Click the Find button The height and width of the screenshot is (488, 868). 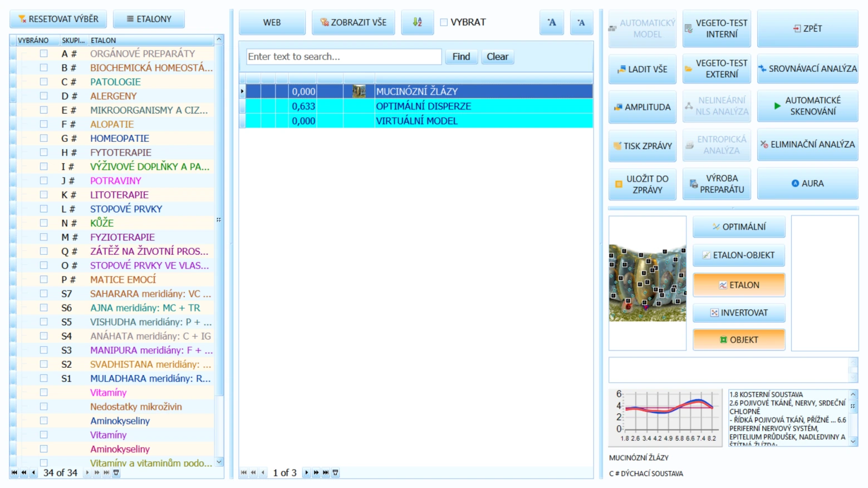point(461,56)
